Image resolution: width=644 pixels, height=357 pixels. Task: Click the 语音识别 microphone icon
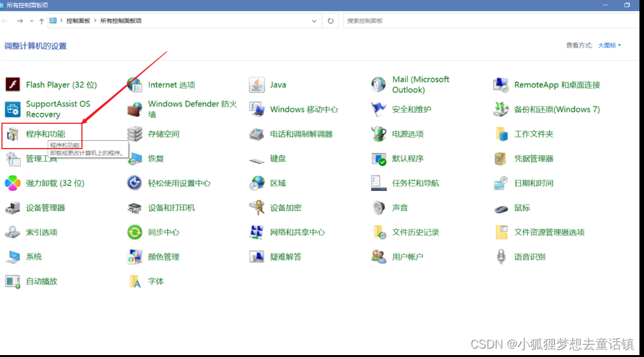pyautogui.click(x=500, y=257)
